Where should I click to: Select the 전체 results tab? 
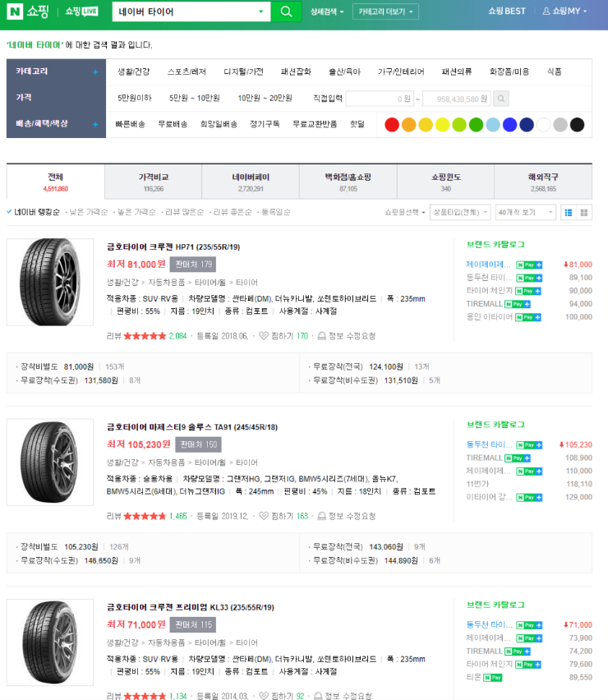click(55, 182)
